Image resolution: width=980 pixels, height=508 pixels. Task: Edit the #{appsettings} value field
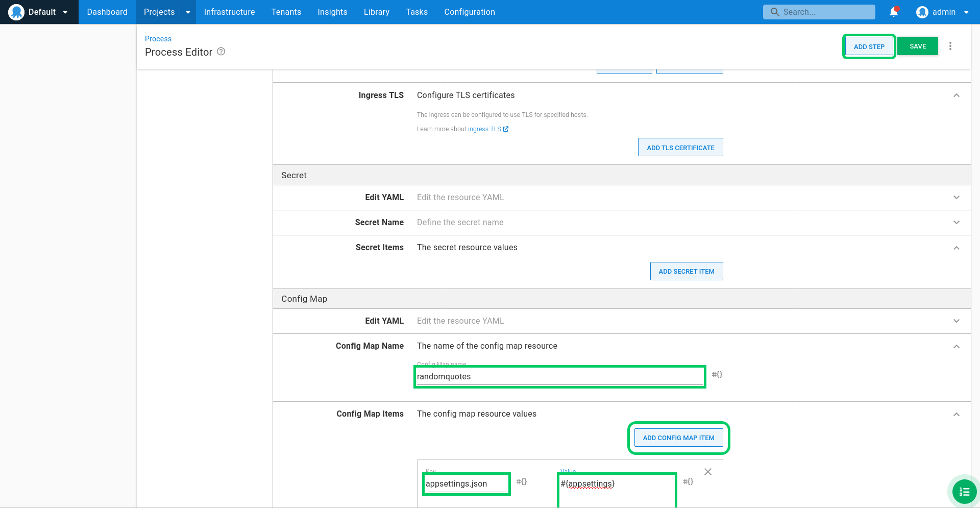point(617,490)
